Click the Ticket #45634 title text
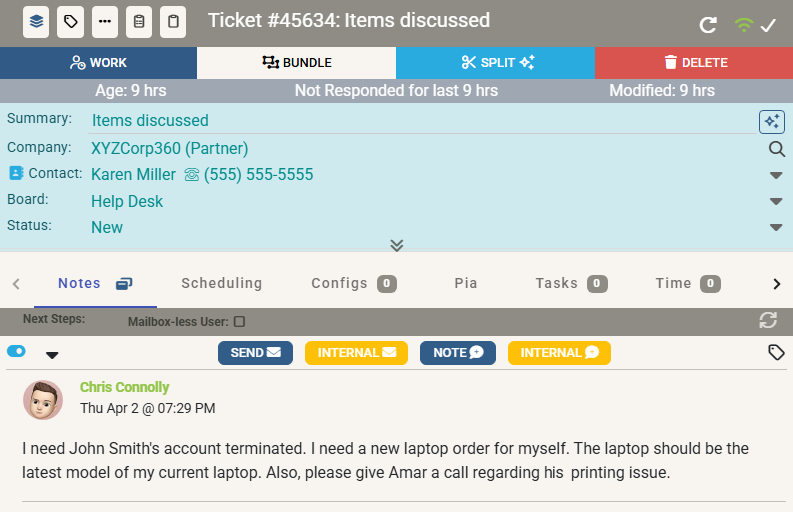 (349, 21)
